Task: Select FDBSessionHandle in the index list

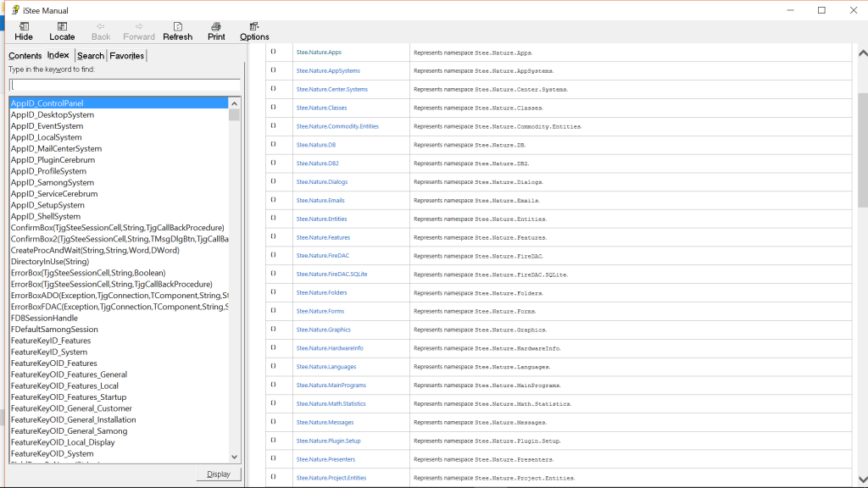Action: 44,318
